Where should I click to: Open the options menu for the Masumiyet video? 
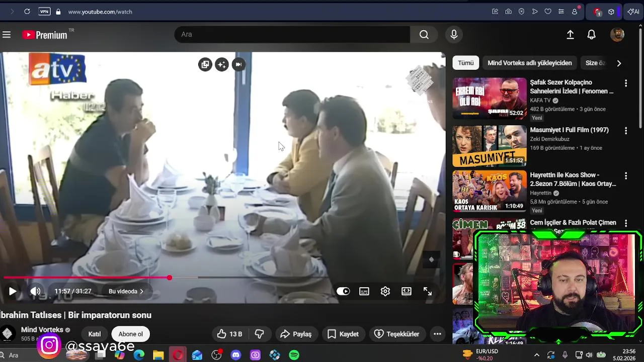626,131
